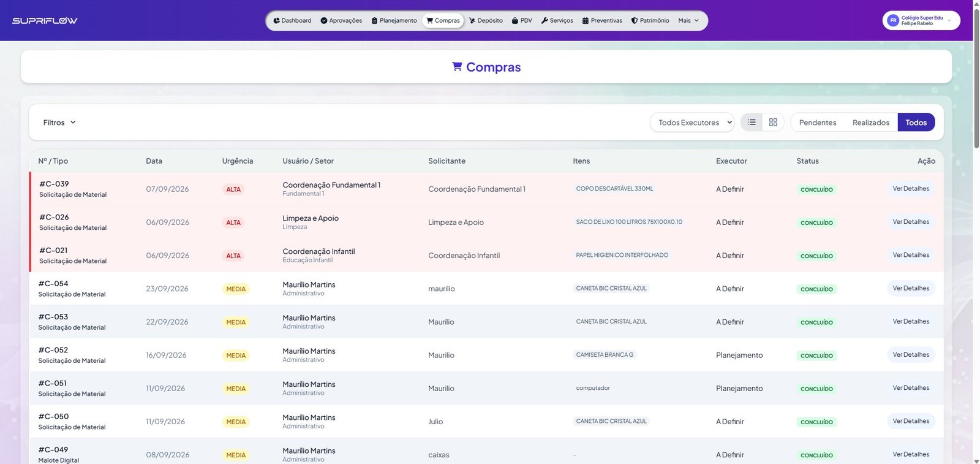Open Depósito from navigation bar
Image resolution: width=980 pixels, height=464 pixels.
click(x=486, y=21)
